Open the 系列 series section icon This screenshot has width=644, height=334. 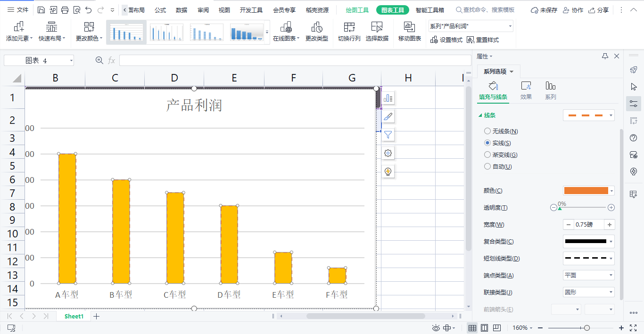tap(550, 86)
